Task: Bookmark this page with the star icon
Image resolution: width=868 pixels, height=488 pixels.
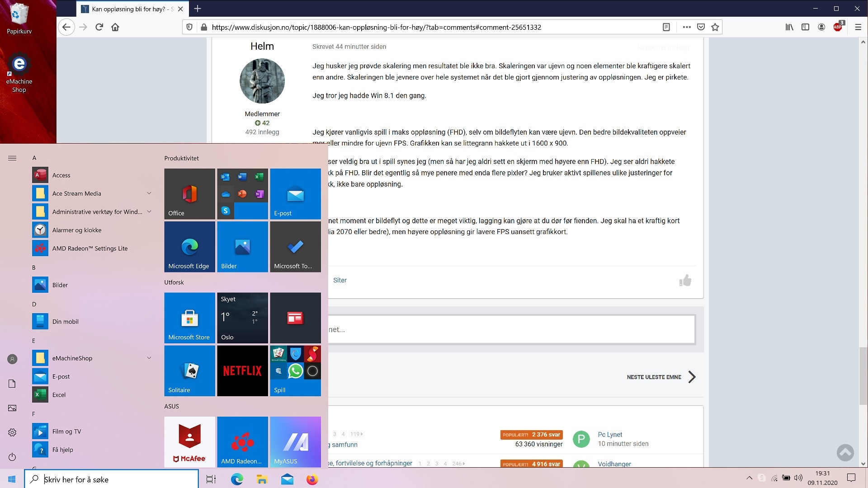Action: click(715, 27)
